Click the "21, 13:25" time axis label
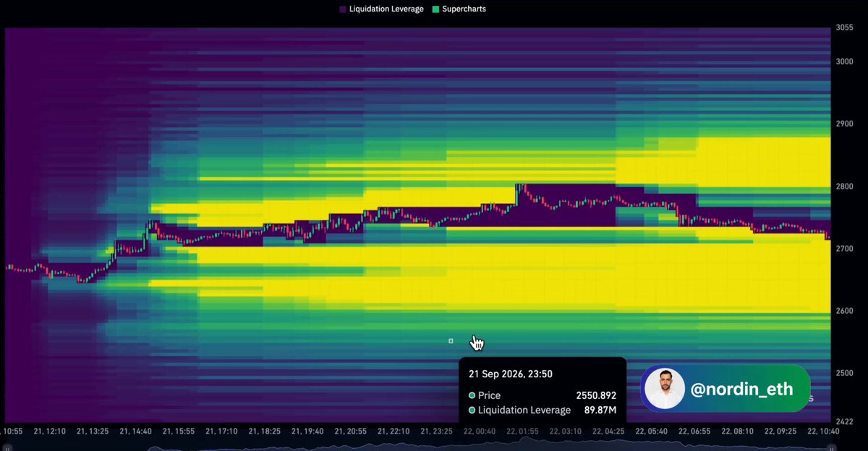Viewport: 868px width, 451px height. pos(92,431)
